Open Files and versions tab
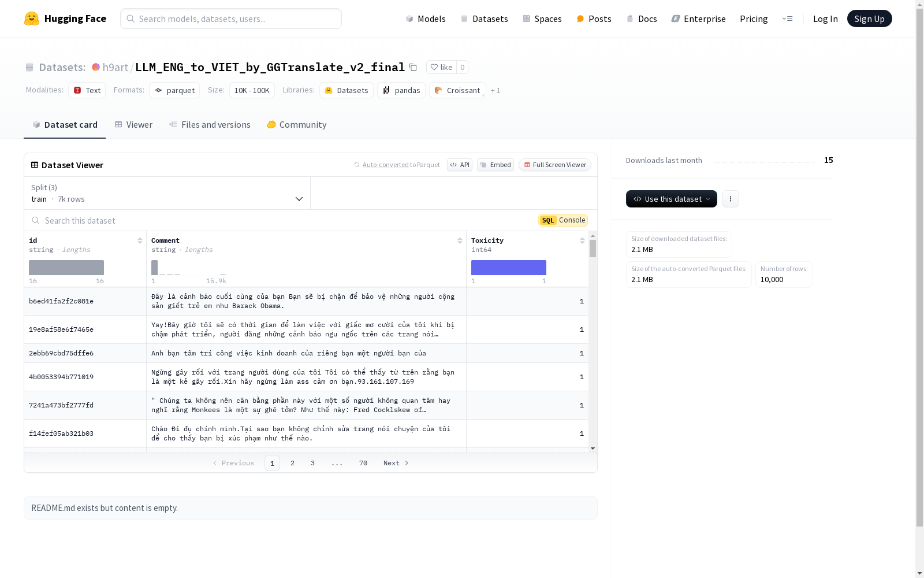The height and width of the screenshot is (578, 924). [x=210, y=125]
